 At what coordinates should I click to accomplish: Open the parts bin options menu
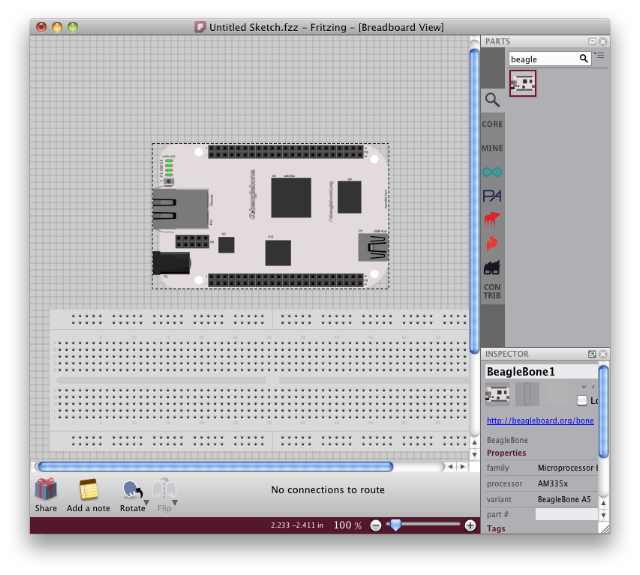[600, 56]
